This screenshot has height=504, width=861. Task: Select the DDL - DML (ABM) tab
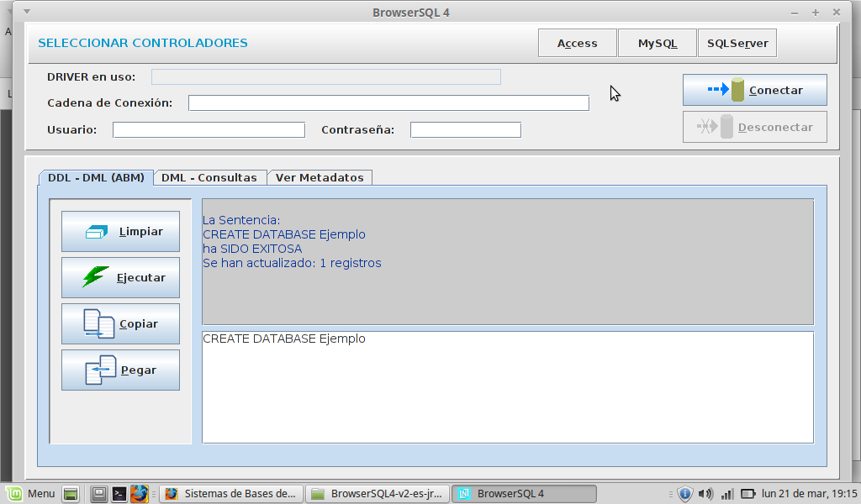click(96, 177)
